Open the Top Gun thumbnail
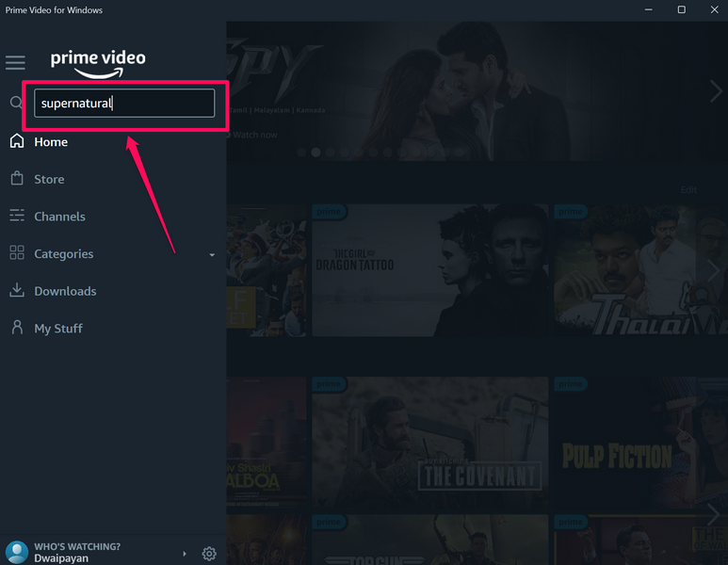Screen dimensions: 728x565 click(430, 540)
